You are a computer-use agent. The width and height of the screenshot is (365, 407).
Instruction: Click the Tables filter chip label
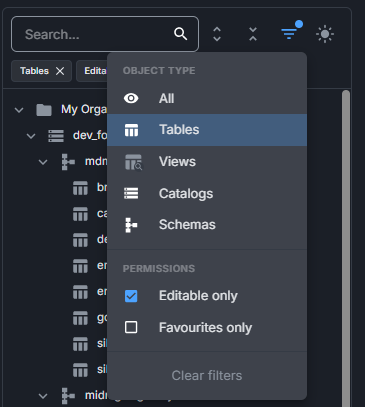(x=34, y=71)
